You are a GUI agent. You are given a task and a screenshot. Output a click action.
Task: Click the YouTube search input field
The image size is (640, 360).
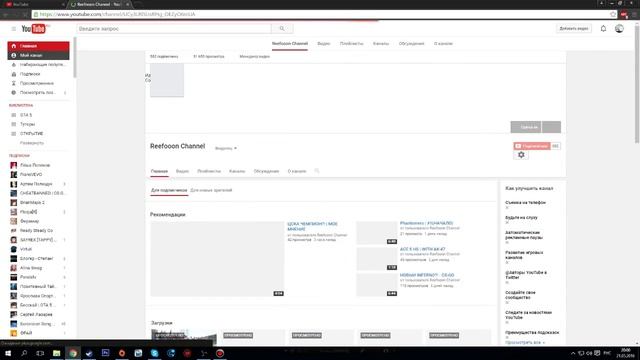[x=174, y=29]
